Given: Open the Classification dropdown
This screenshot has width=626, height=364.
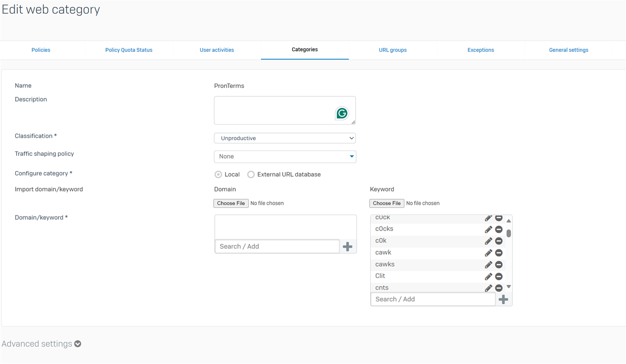Looking at the screenshot, I should click(285, 138).
